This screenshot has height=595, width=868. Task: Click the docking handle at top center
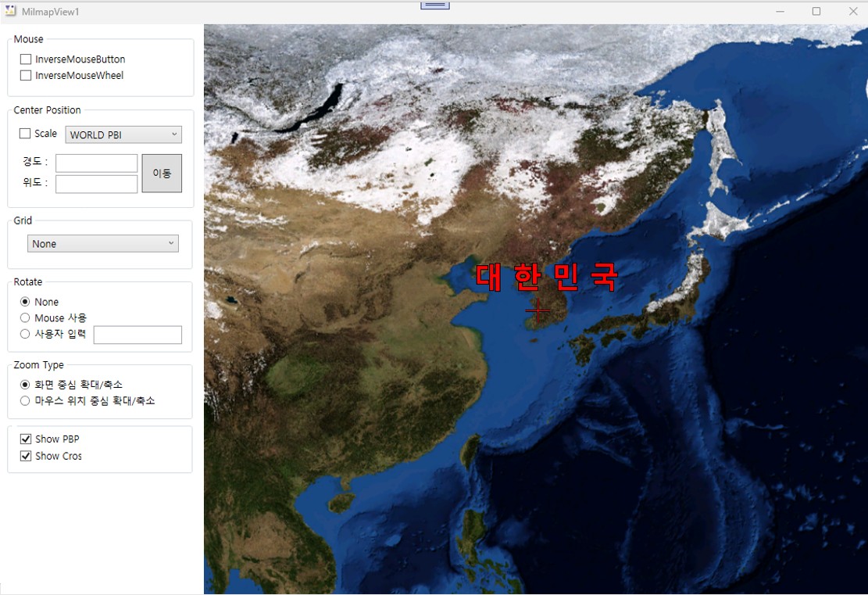coord(435,5)
